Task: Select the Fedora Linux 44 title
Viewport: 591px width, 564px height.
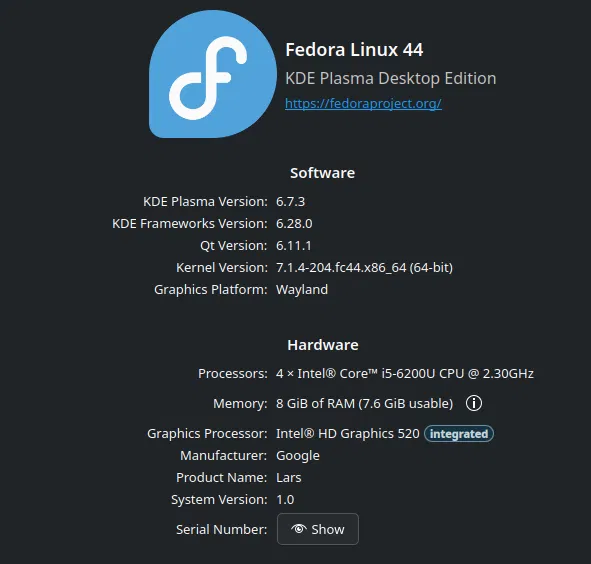Action: (354, 50)
